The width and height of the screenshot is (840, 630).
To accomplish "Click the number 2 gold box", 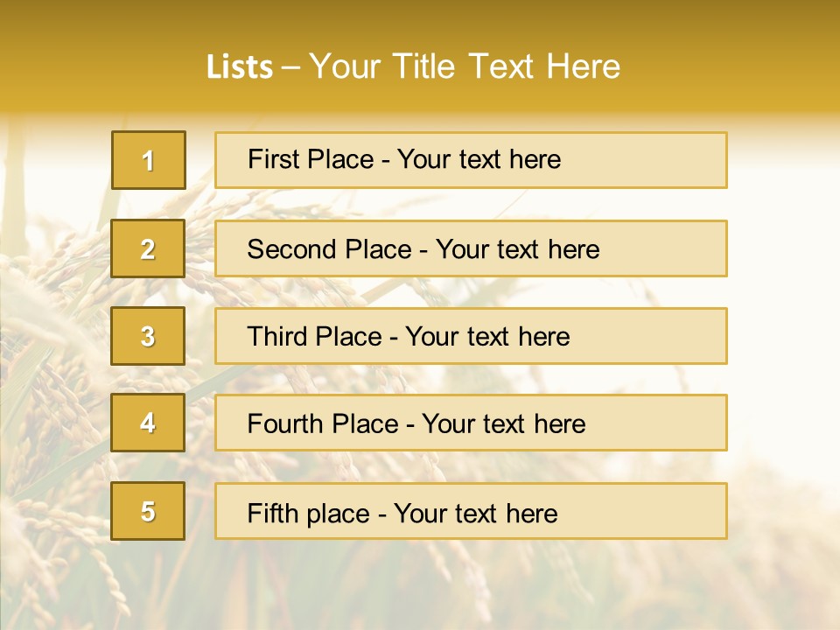I will tap(148, 248).
